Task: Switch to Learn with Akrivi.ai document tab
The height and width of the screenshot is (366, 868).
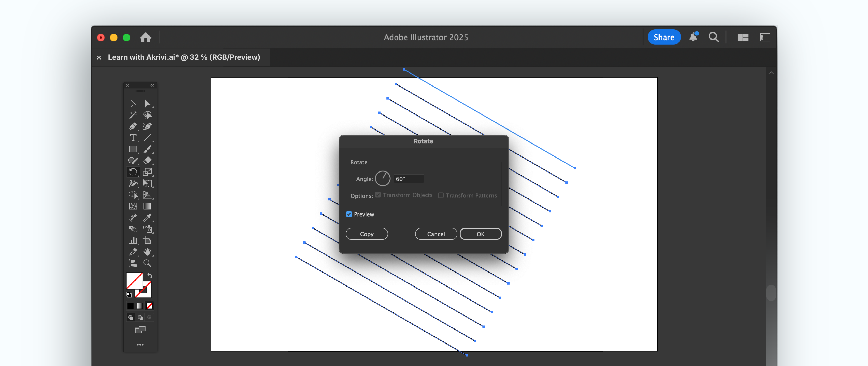Action: (x=184, y=57)
